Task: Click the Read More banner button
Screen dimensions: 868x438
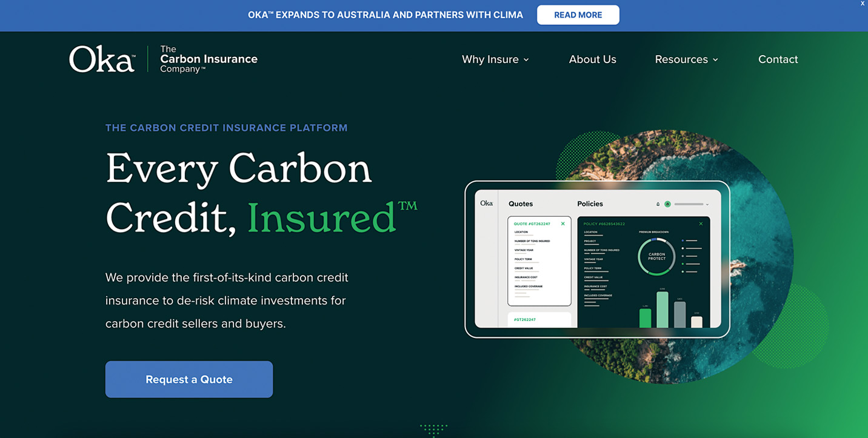Action: pyautogui.click(x=578, y=15)
